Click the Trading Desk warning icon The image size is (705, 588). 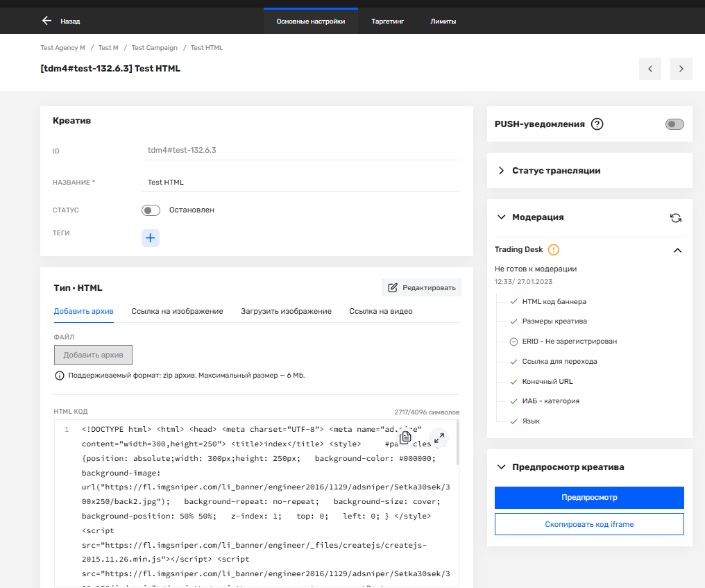pyautogui.click(x=554, y=250)
